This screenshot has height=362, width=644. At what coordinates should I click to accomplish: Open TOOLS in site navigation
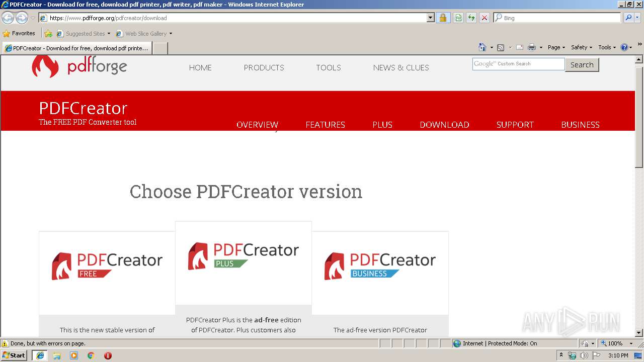(329, 67)
